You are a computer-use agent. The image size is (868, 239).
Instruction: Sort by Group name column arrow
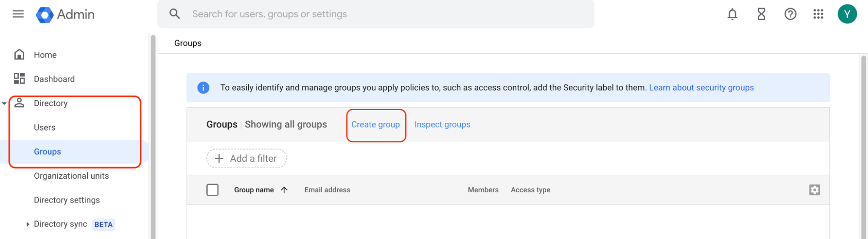[284, 190]
